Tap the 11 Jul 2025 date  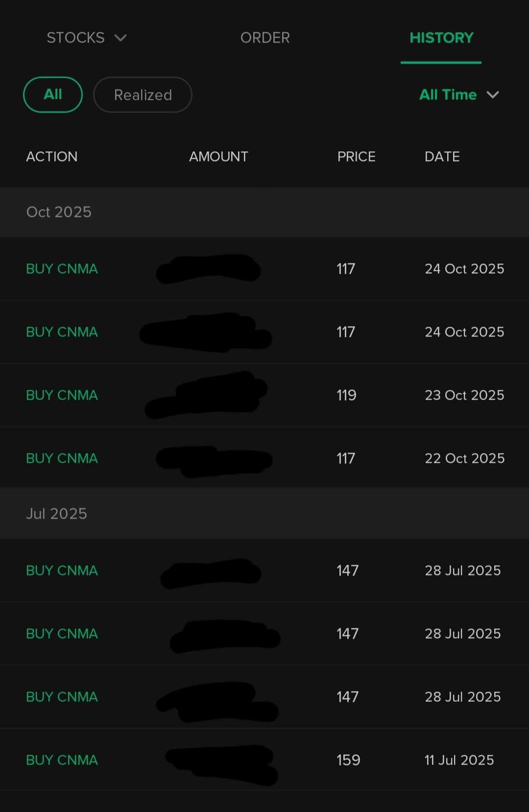tap(459, 760)
